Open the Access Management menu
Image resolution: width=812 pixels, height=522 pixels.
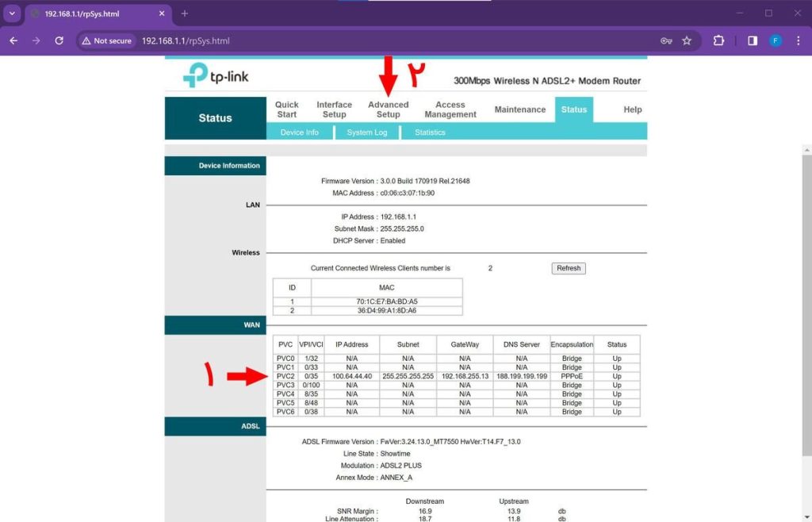(450, 109)
